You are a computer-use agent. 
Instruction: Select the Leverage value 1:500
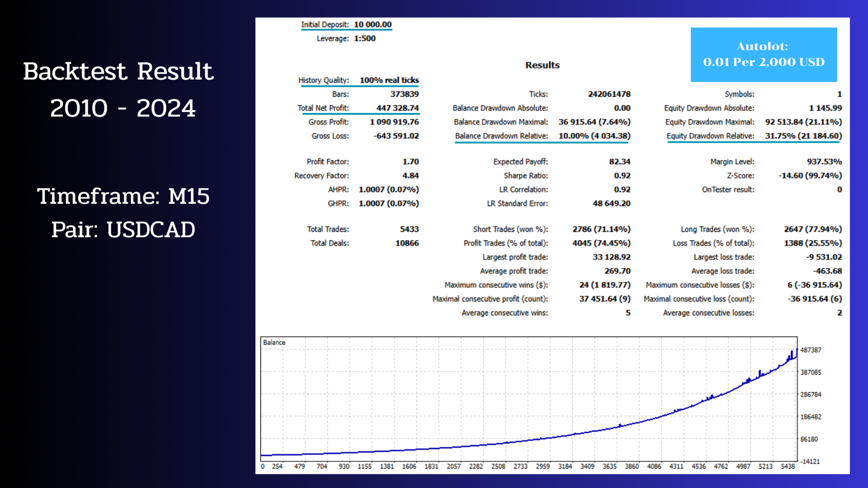click(x=365, y=38)
